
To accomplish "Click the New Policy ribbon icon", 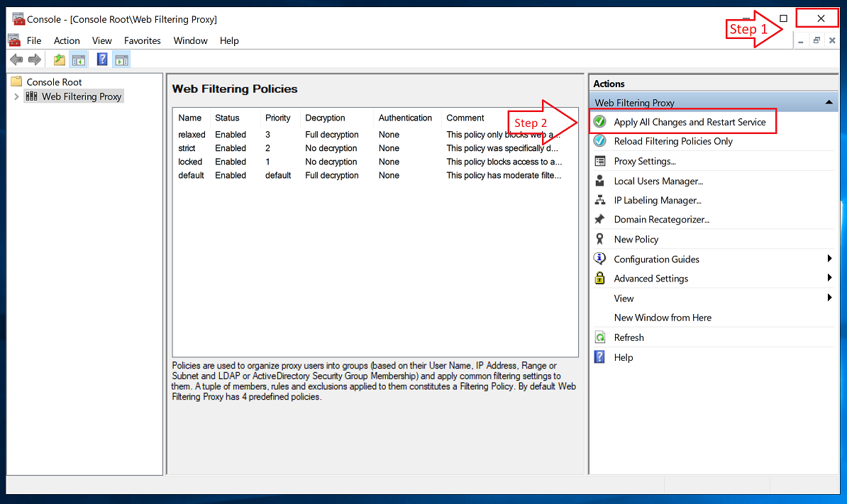I will 599,239.
